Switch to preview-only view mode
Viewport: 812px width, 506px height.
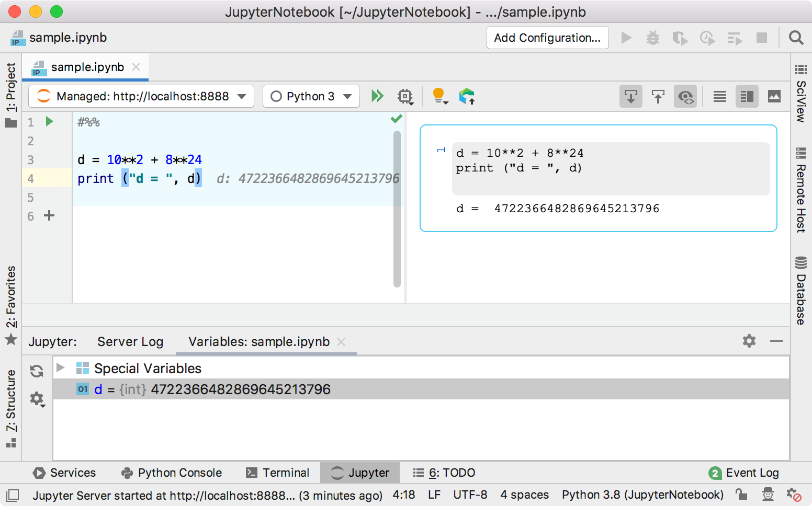pyautogui.click(x=774, y=96)
